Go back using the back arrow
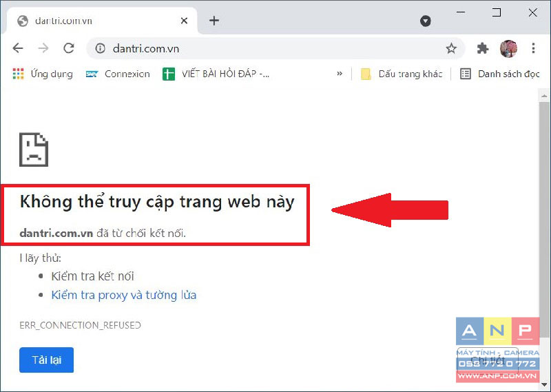The width and height of the screenshot is (551, 392). (x=18, y=48)
